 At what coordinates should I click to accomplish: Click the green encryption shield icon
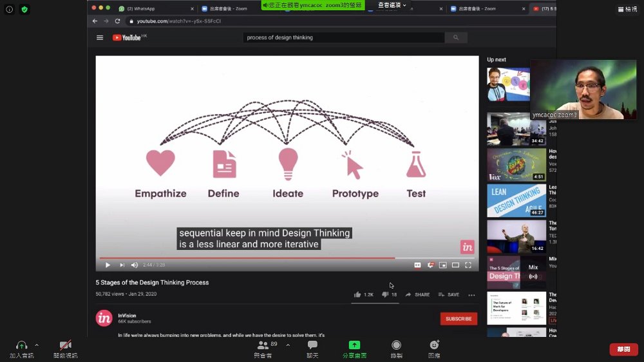(24, 10)
